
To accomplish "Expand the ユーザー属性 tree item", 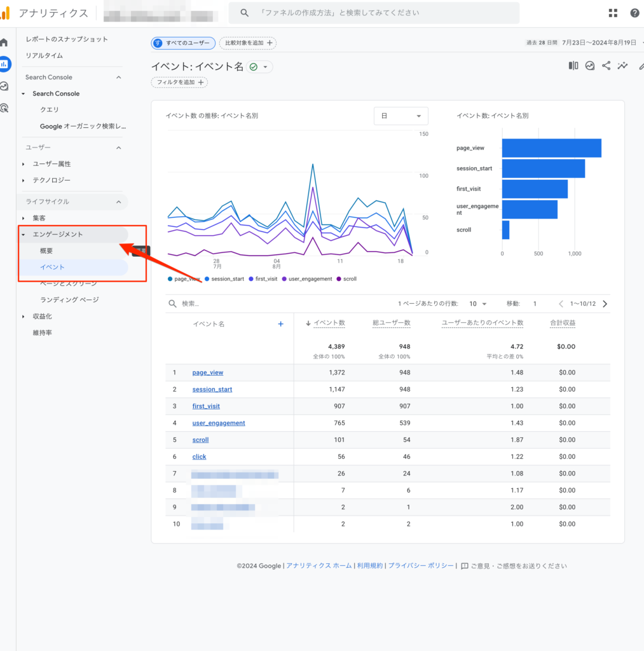I will (x=24, y=164).
